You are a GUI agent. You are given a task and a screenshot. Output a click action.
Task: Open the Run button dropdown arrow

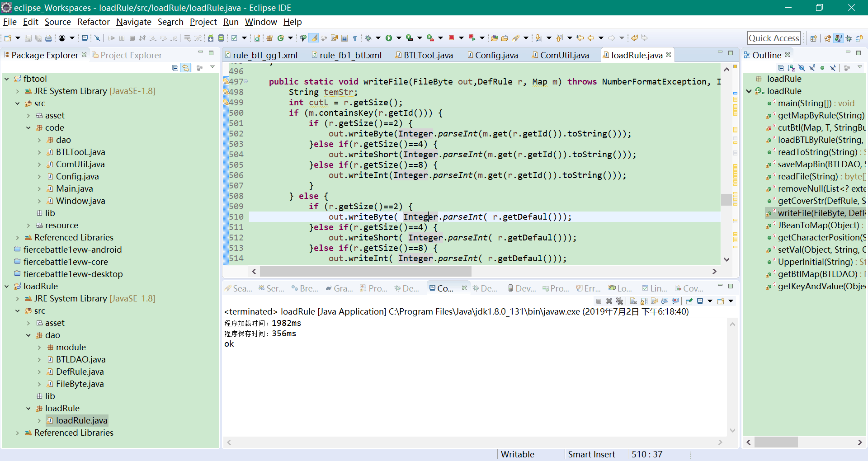(399, 38)
